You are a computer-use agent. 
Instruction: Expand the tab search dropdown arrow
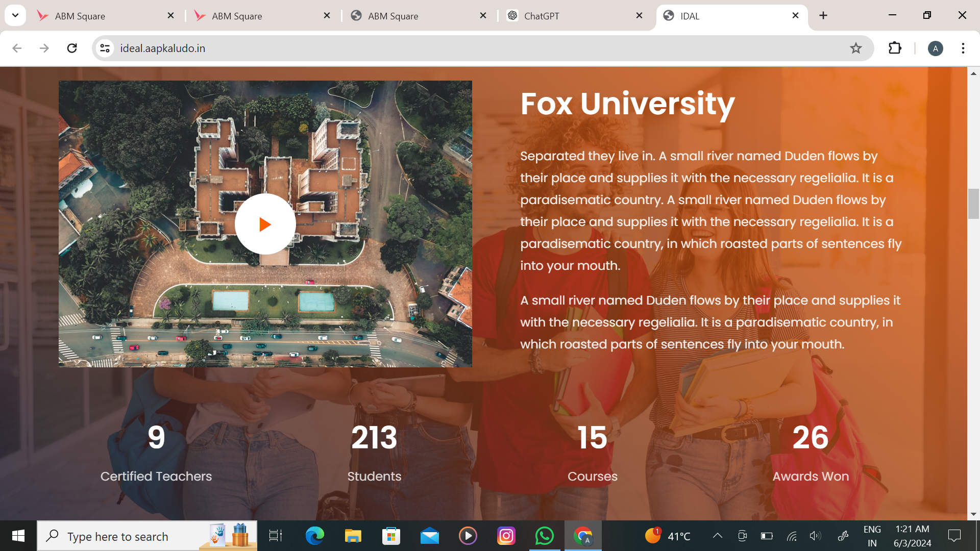coord(15,15)
